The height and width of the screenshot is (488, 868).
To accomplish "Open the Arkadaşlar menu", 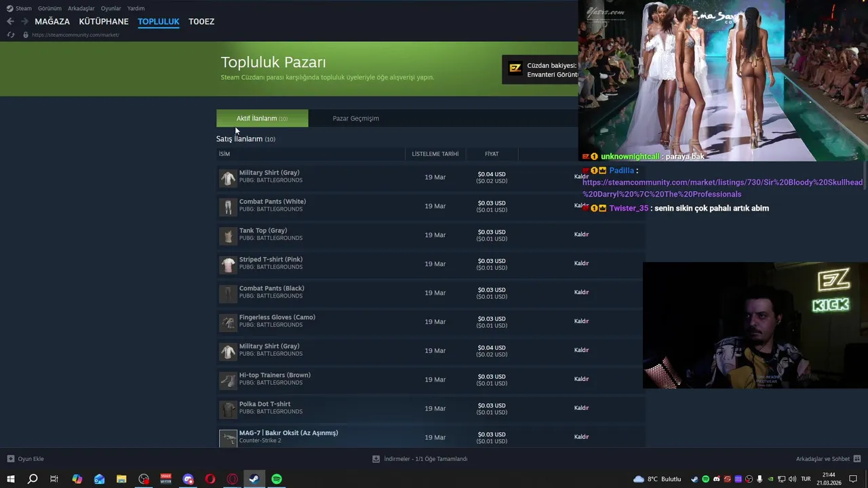I will [x=81, y=8].
